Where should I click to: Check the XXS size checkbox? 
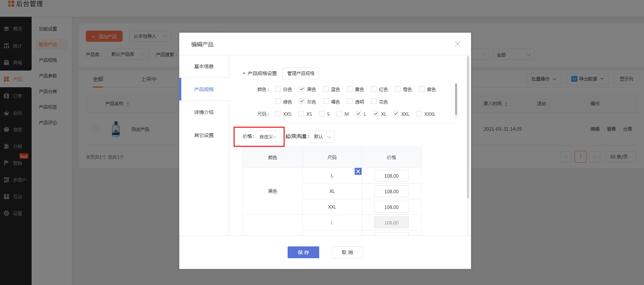pyautogui.click(x=278, y=114)
